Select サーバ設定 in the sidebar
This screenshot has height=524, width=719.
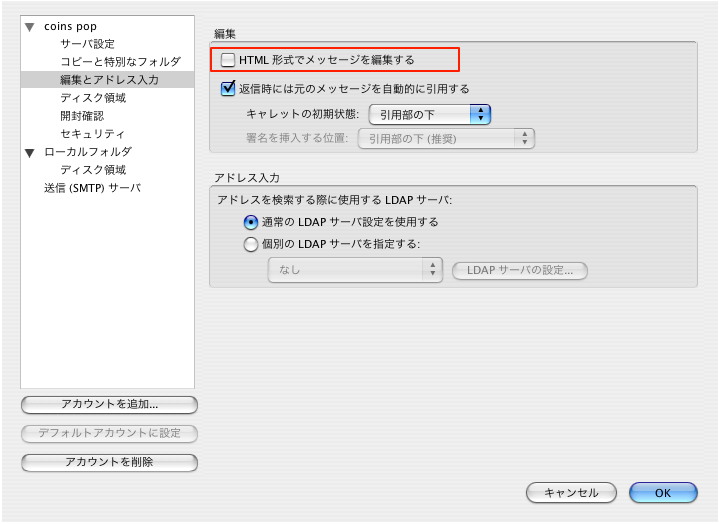click(x=87, y=44)
